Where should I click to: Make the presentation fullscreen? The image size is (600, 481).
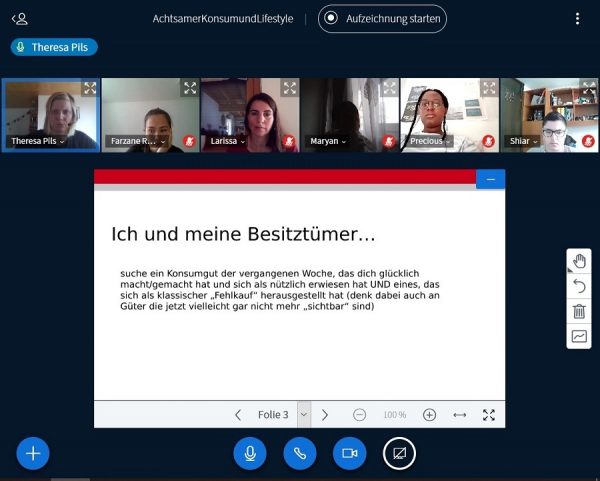[489, 415]
